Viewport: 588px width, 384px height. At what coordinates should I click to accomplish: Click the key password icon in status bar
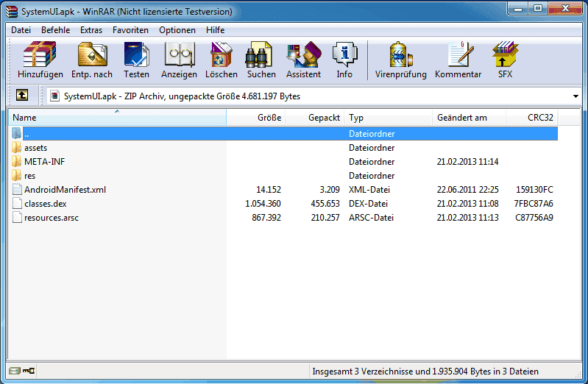tap(29, 371)
